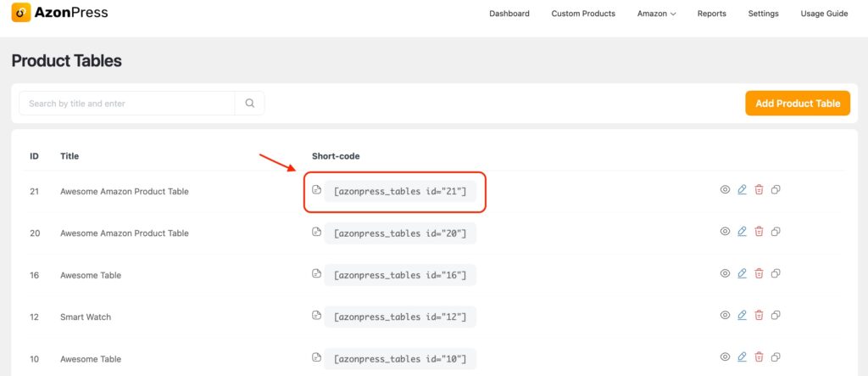The width and height of the screenshot is (868, 376).
Task: Duplicate table 20 with copy icon
Action: click(x=776, y=231)
